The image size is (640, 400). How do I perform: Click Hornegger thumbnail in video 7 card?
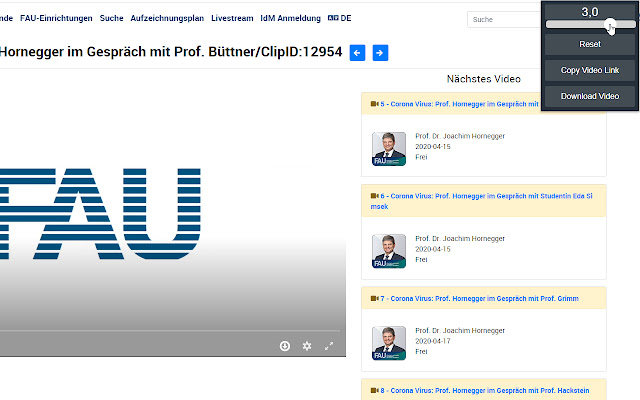tap(389, 343)
